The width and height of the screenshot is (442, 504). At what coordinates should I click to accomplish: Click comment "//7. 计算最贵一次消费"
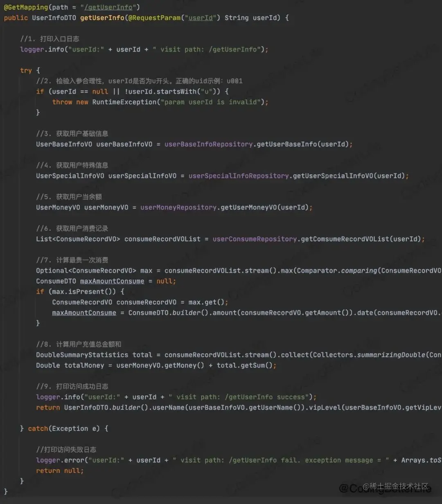click(72, 260)
